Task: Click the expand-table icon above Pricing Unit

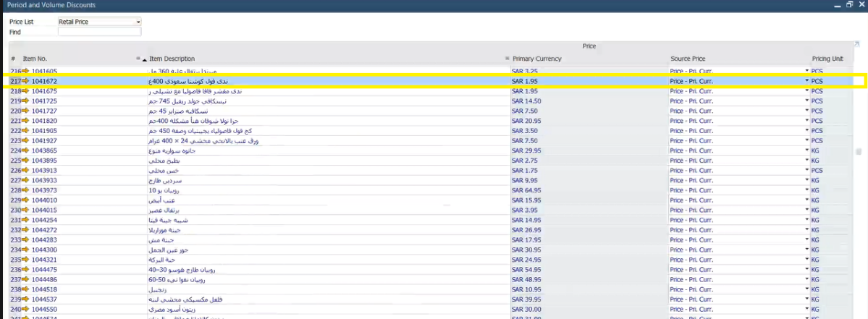Action: pyautogui.click(x=857, y=43)
